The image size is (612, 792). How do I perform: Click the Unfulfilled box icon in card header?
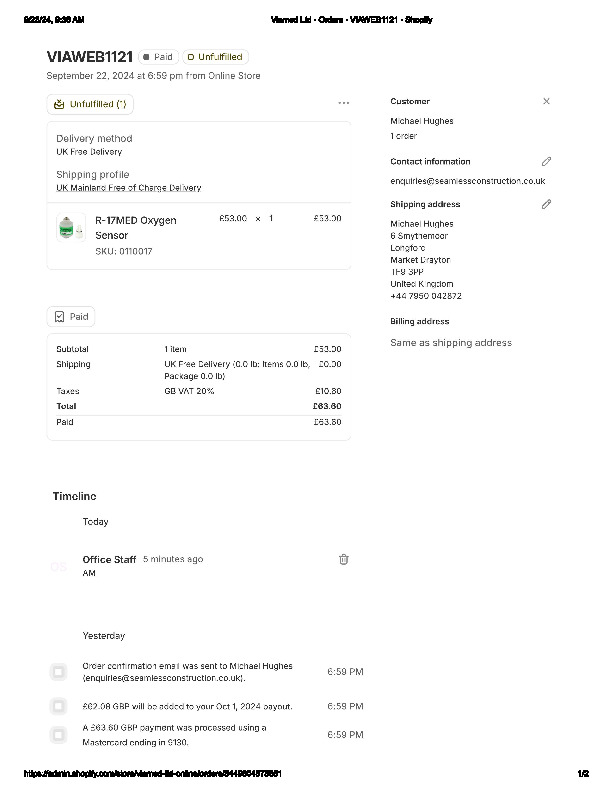(59, 104)
